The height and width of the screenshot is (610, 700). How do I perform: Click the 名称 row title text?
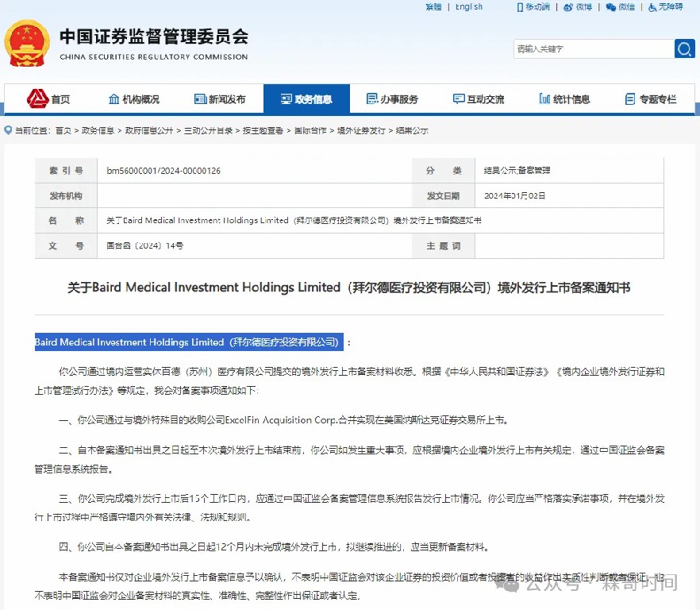point(294,220)
